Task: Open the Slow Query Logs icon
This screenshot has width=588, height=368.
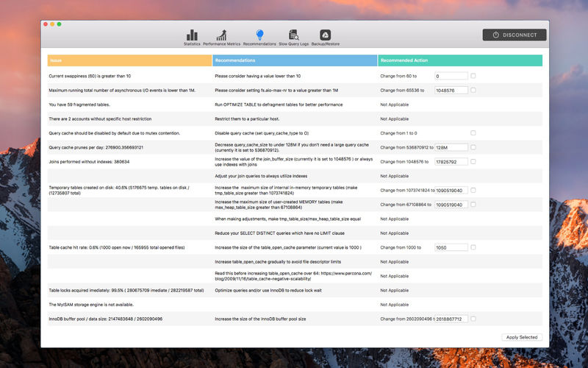Action: click(x=294, y=35)
